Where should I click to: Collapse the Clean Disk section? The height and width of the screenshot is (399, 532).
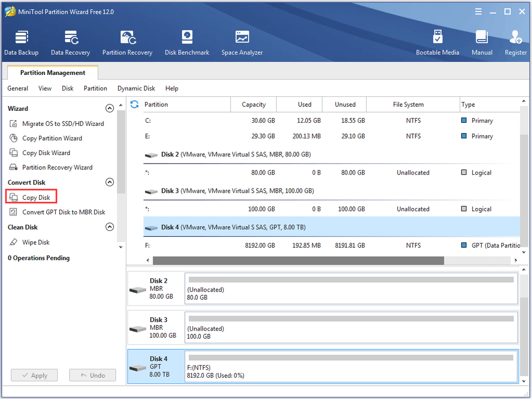coord(110,227)
